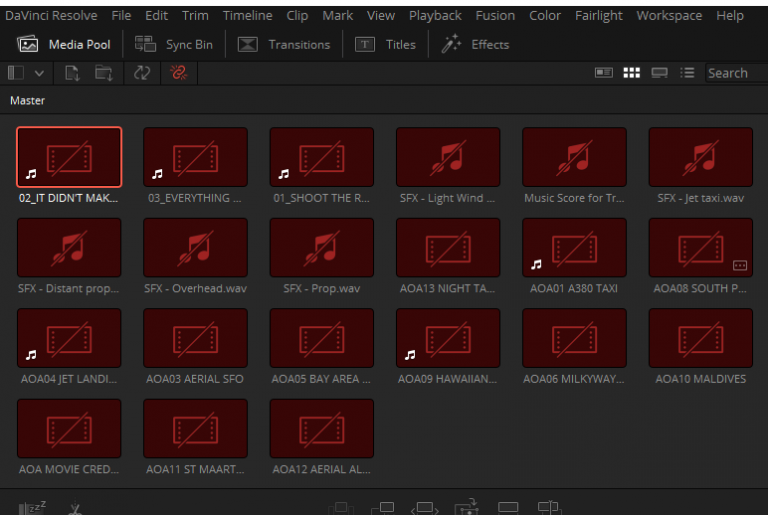Select the AOA09 HAWAIIAN... clip

(448, 338)
